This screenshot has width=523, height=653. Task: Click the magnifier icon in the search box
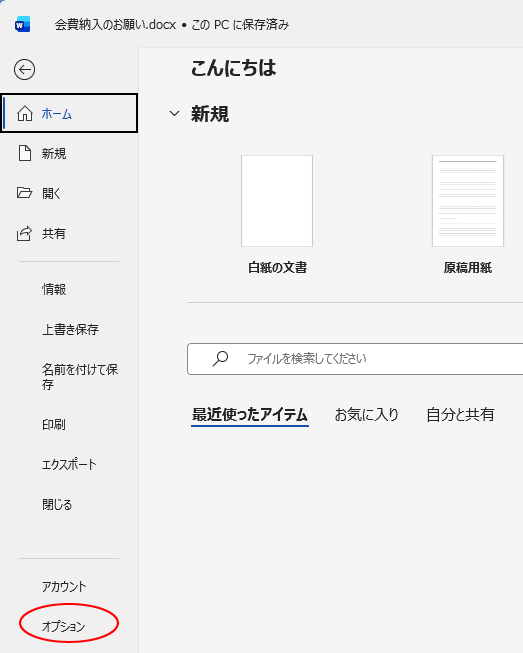pyautogui.click(x=220, y=359)
